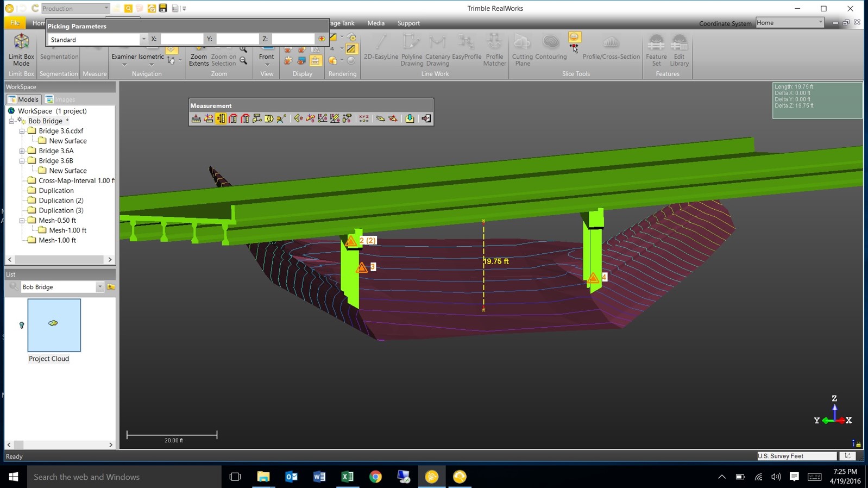Open the Edit Library tool
Image resolution: width=868 pixels, height=488 pixels.
679,50
